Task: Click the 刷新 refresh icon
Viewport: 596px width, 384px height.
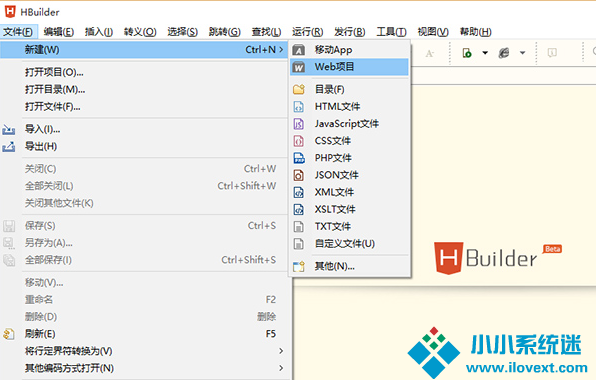Action: (x=9, y=334)
